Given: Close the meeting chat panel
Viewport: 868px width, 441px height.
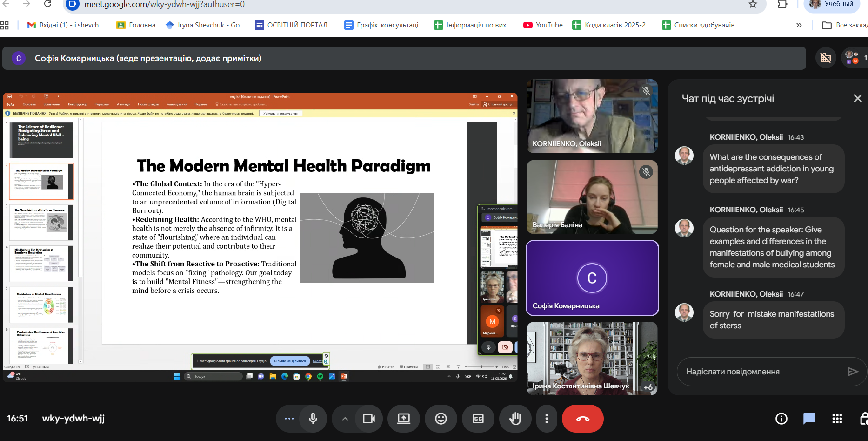Looking at the screenshot, I should click(857, 98).
